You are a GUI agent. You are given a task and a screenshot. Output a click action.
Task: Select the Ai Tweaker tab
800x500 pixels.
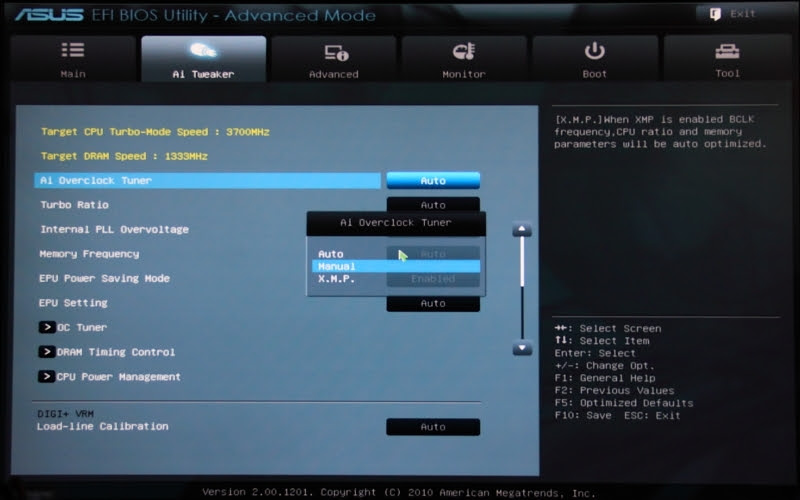204,59
